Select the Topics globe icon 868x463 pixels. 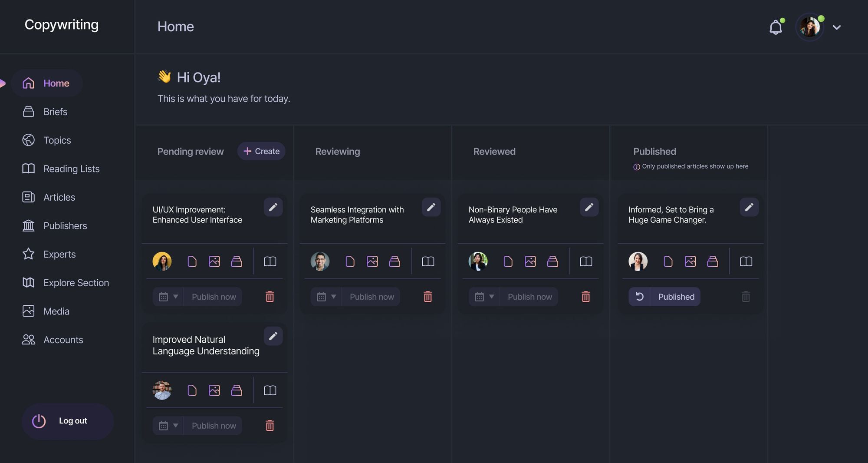pos(28,140)
